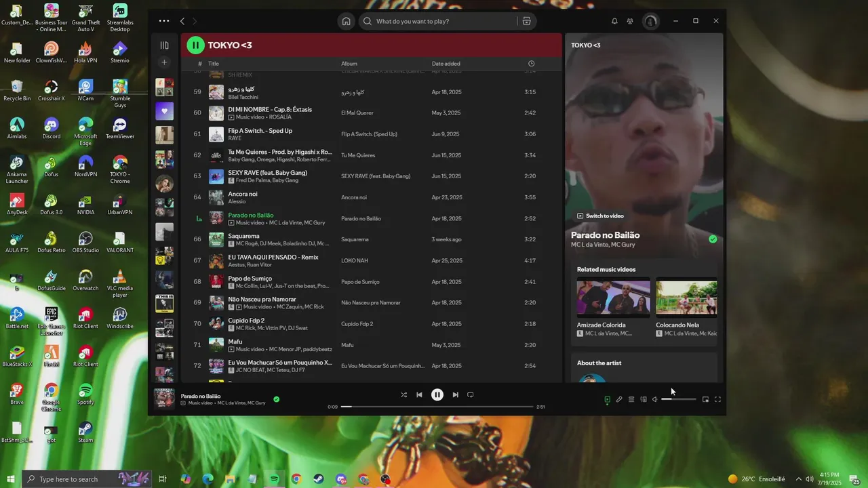The height and width of the screenshot is (488, 868).
Task: Open Task View in taskbar
Action: 163,479
